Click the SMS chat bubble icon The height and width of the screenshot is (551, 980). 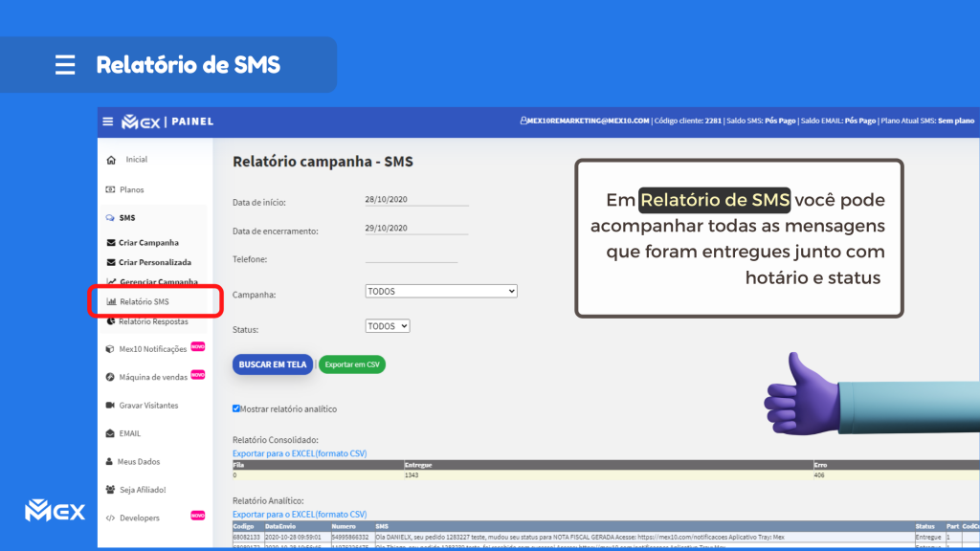tap(110, 218)
